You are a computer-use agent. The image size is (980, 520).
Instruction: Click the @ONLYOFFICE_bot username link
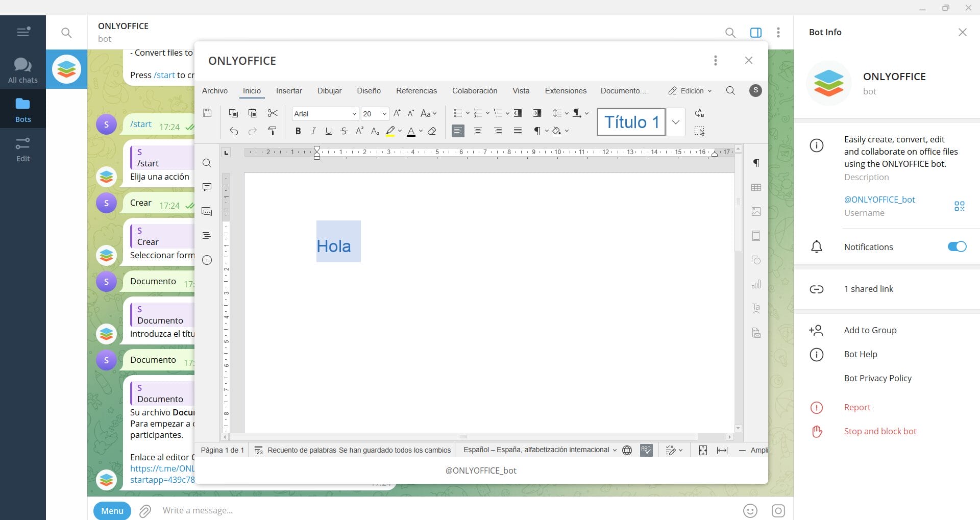(879, 200)
